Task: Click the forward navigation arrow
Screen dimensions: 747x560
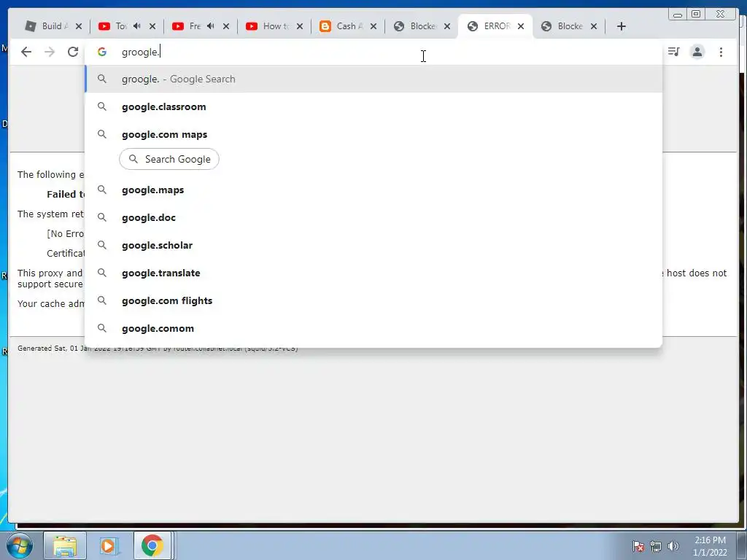Action: coord(50,52)
